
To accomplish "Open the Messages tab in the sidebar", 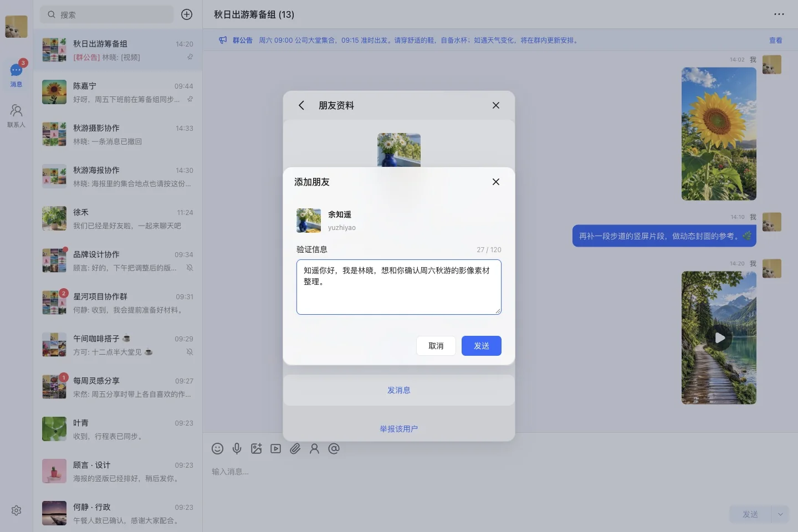I will point(16,75).
